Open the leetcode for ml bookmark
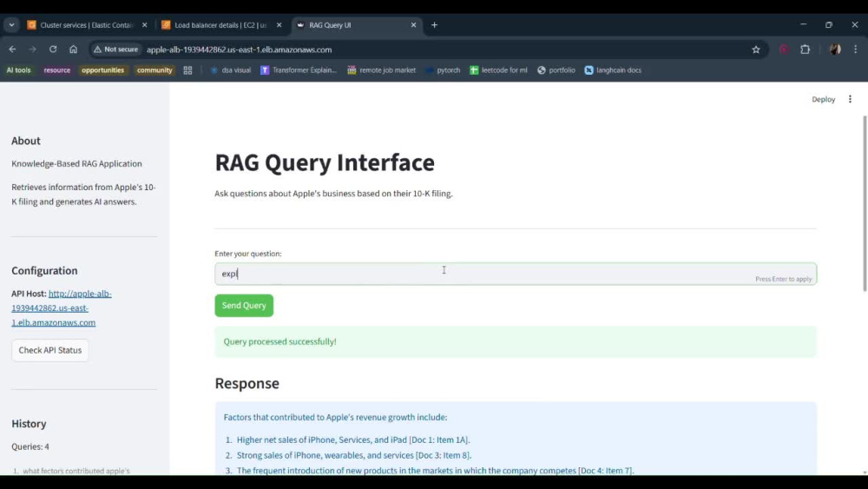Screen dimensions: 868x489 498,70
